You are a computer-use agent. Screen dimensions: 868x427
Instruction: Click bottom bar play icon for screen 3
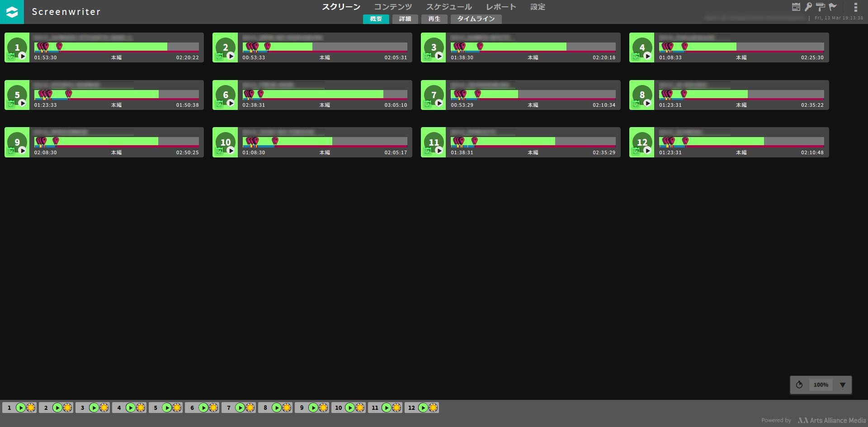(x=94, y=408)
